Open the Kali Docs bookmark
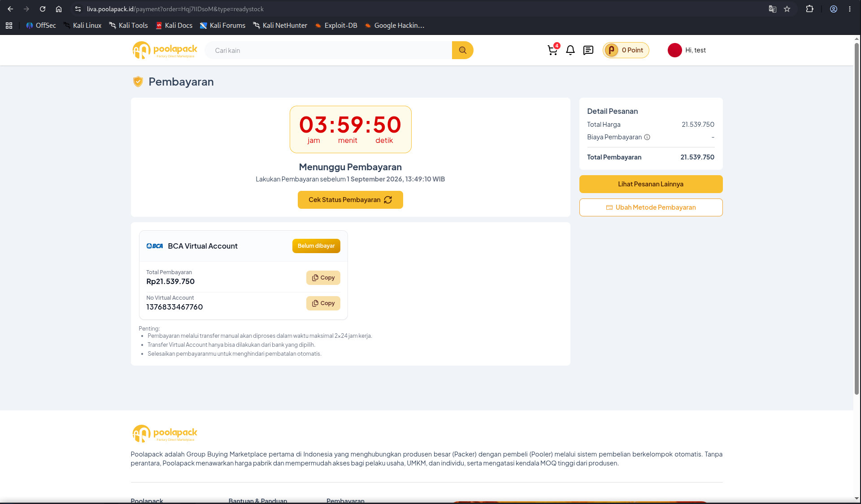The image size is (861, 504). pos(174,26)
